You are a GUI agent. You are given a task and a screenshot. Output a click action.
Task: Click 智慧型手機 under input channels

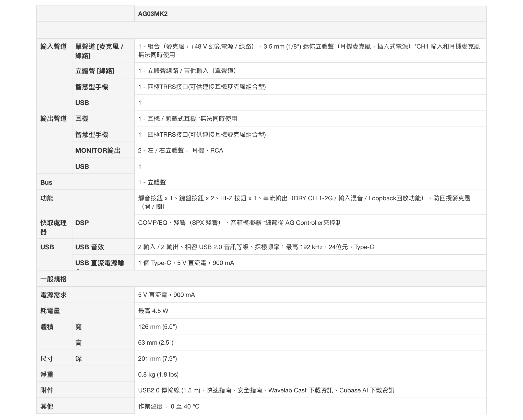coord(92,87)
